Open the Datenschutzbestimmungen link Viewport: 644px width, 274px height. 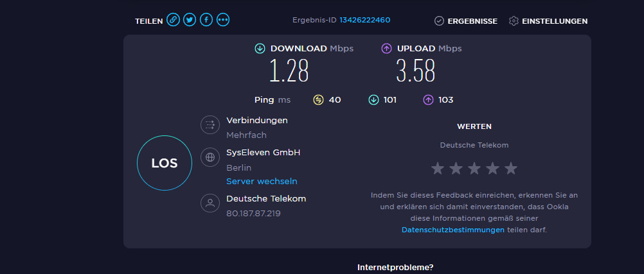tap(452, 229)
